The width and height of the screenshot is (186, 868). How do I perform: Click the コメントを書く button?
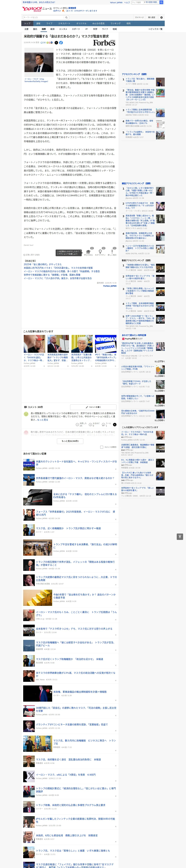coord(93,407)
